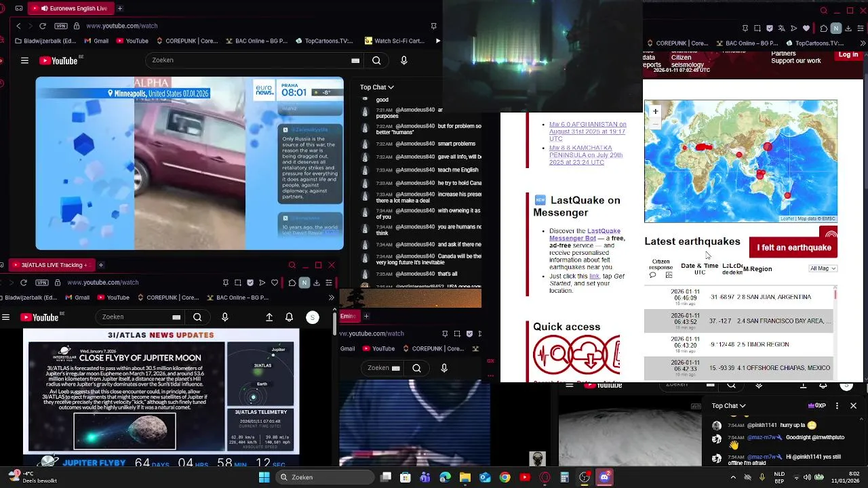Click I felt an earthquake button

coord(793,247)
